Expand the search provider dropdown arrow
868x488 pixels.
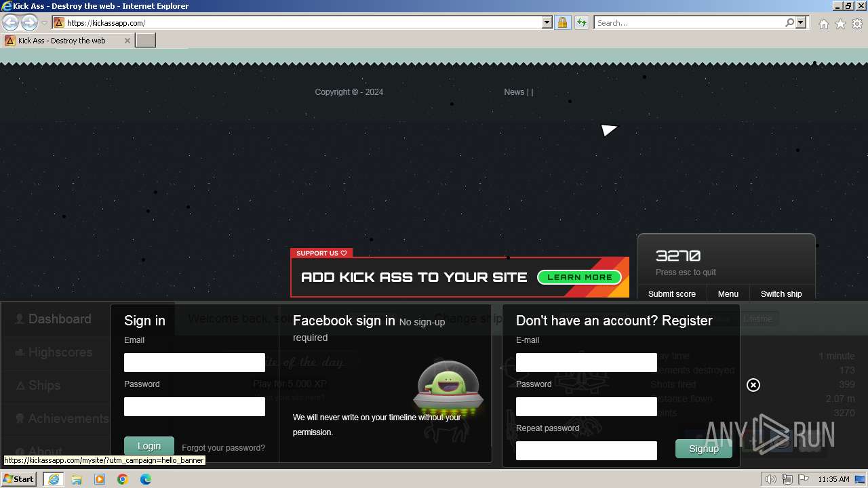coord(802,23)
